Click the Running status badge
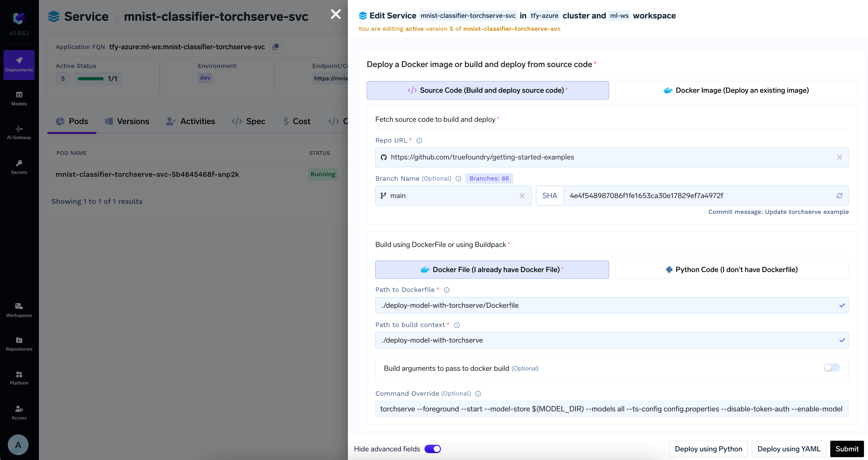 click(323, 174)
